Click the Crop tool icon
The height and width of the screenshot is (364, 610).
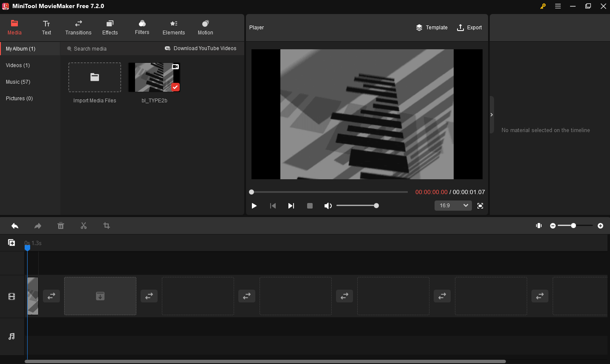[107, 226]
